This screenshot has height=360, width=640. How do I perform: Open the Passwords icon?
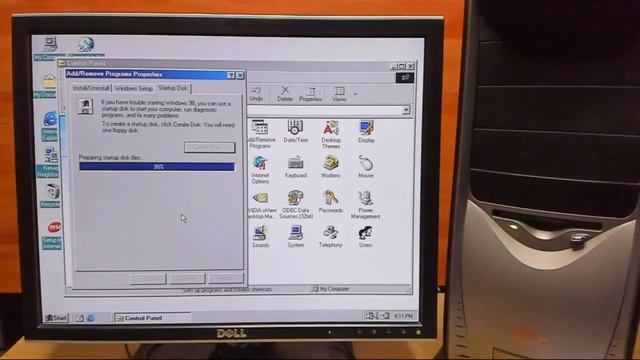(331, 202)
